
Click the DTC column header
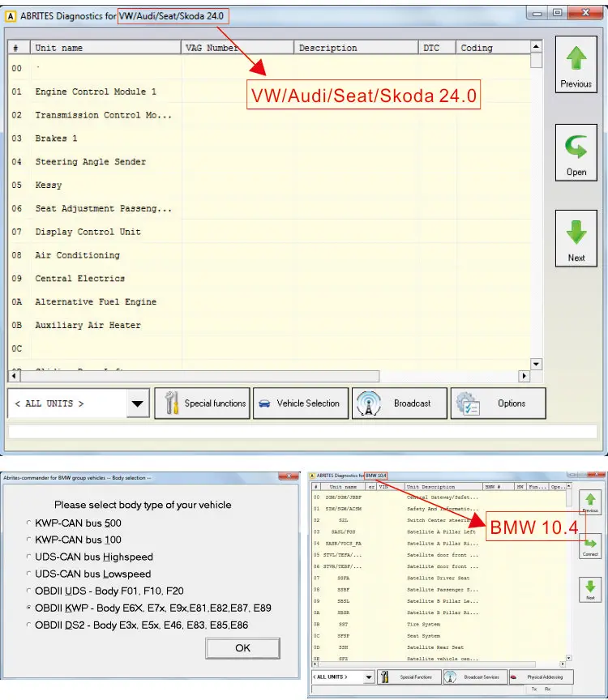click(x=437, y=48)
